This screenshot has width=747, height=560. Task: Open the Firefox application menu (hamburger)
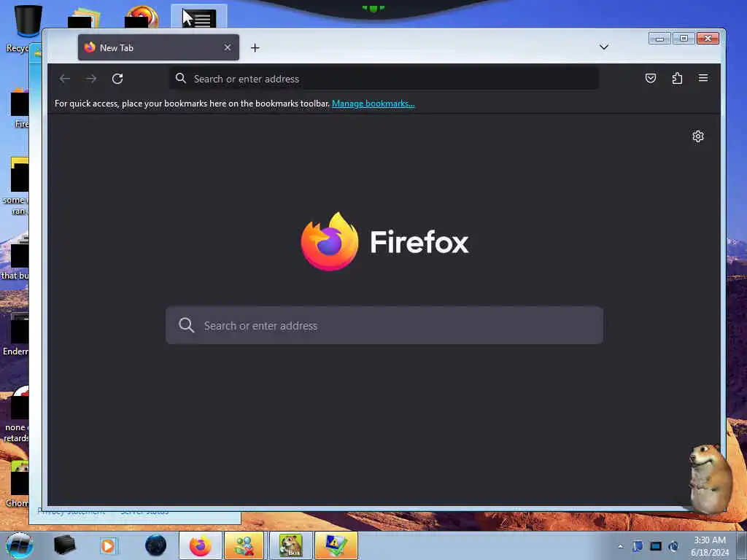point(703,78)
